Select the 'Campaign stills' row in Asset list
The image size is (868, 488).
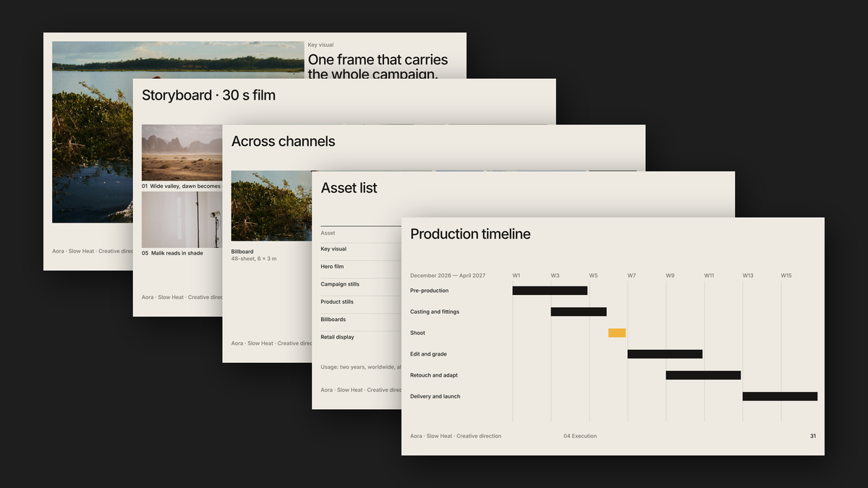tap(361, 284)
